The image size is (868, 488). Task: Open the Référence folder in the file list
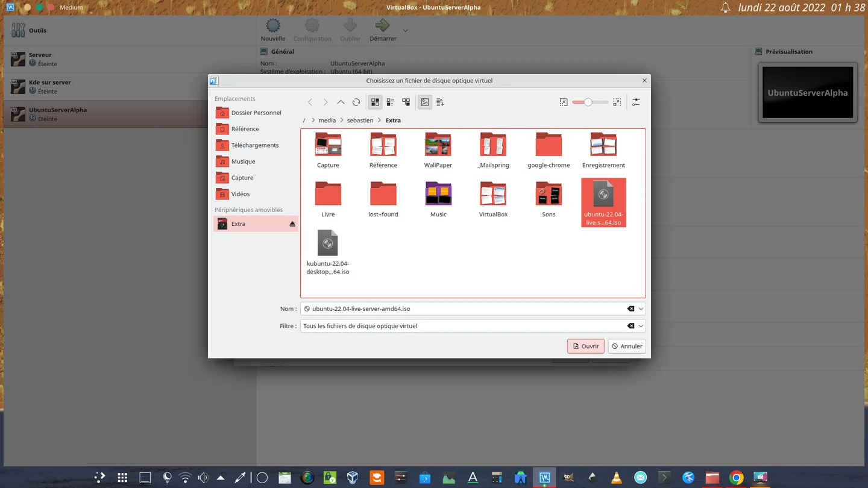(383, 150)
